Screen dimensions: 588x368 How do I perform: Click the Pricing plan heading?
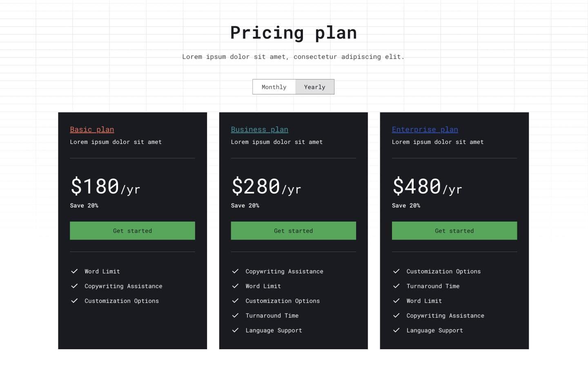click(x=294, y=32)
